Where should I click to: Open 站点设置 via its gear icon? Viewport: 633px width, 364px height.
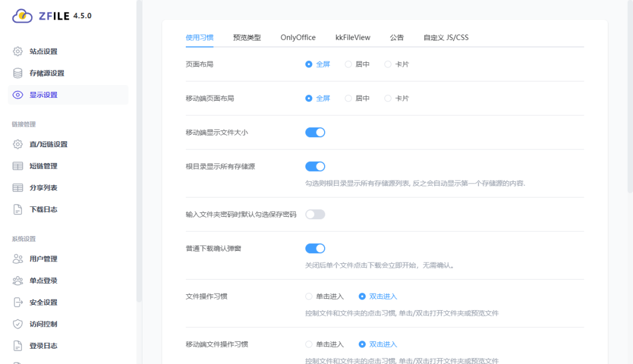click(x=18, y=51)
